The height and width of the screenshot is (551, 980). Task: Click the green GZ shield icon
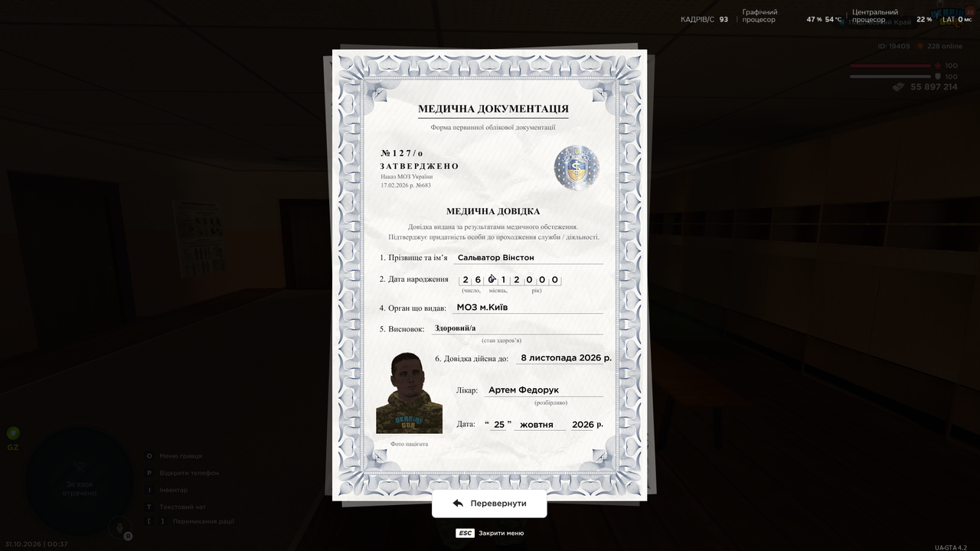click(13, 433)
